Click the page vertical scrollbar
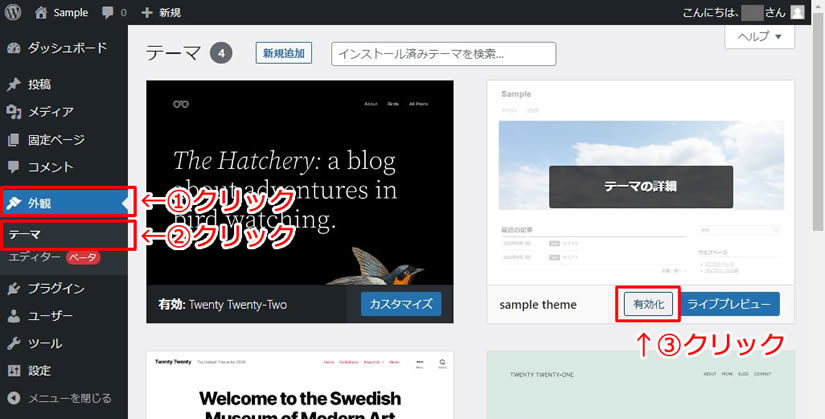Screen dimensions: 825x419 coord(818,122)
